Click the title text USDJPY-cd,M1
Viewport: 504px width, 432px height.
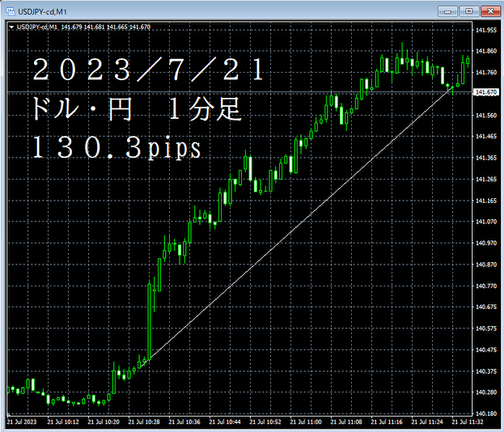(42, 12)
